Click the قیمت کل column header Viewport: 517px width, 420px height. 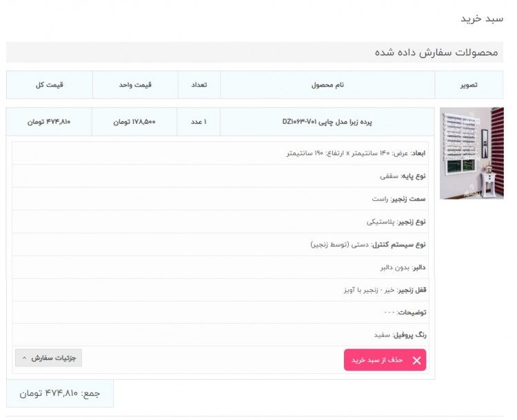(50, 85)
